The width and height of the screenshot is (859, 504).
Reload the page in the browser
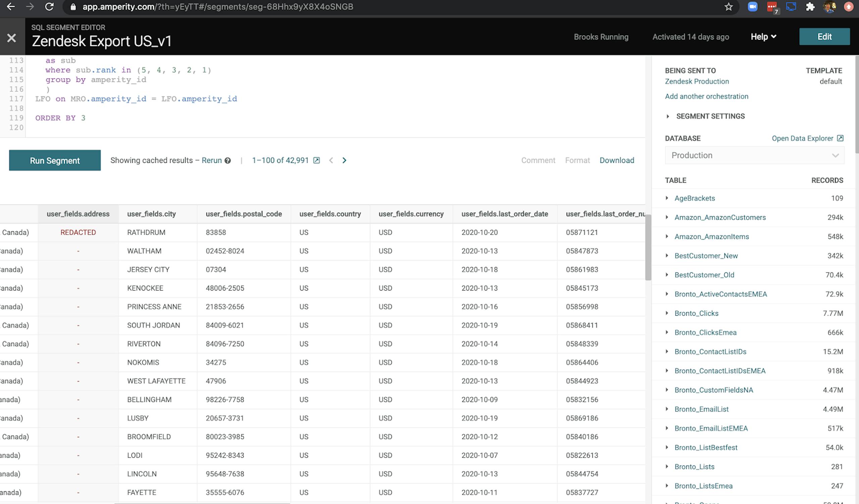tap(49, 7)
